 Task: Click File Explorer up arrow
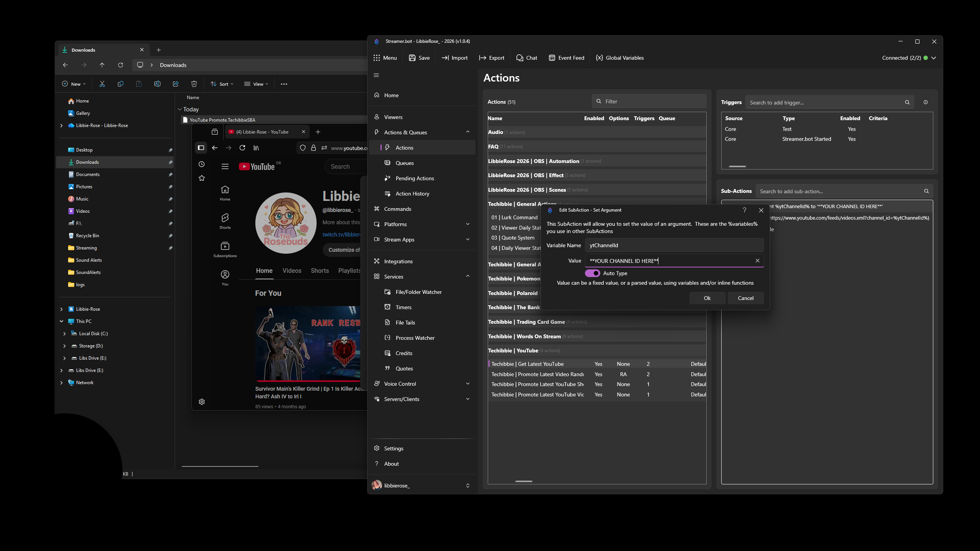tap(102, 65)
